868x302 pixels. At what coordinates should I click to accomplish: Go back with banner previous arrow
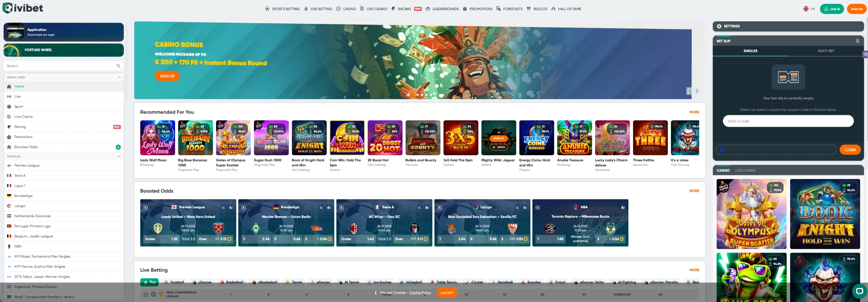click(690, 91)
